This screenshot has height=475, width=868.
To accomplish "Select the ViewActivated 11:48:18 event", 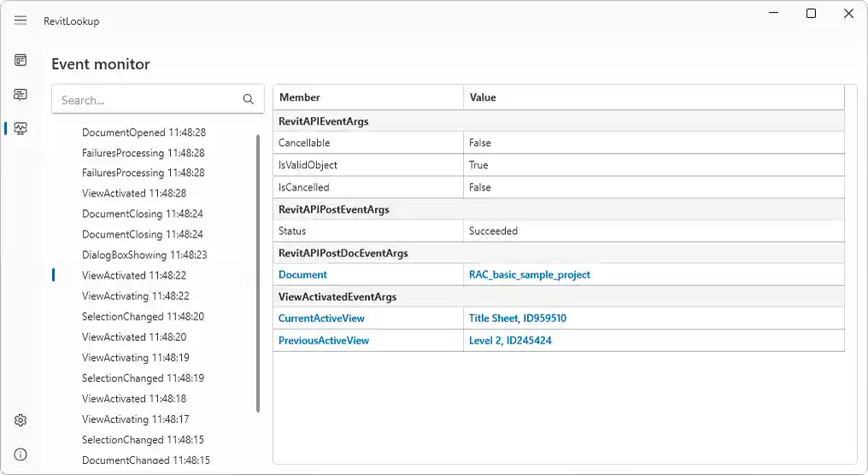I will [x=134, y=398].
